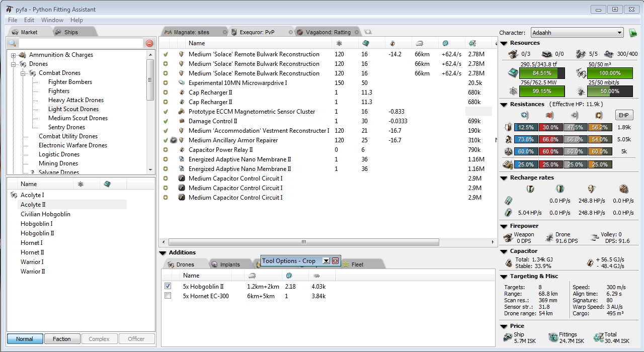Click the new tab icon after Vagabond tab
Image resolution: width=644 pixels, height=352 pixels.
(x=368, y=32)
